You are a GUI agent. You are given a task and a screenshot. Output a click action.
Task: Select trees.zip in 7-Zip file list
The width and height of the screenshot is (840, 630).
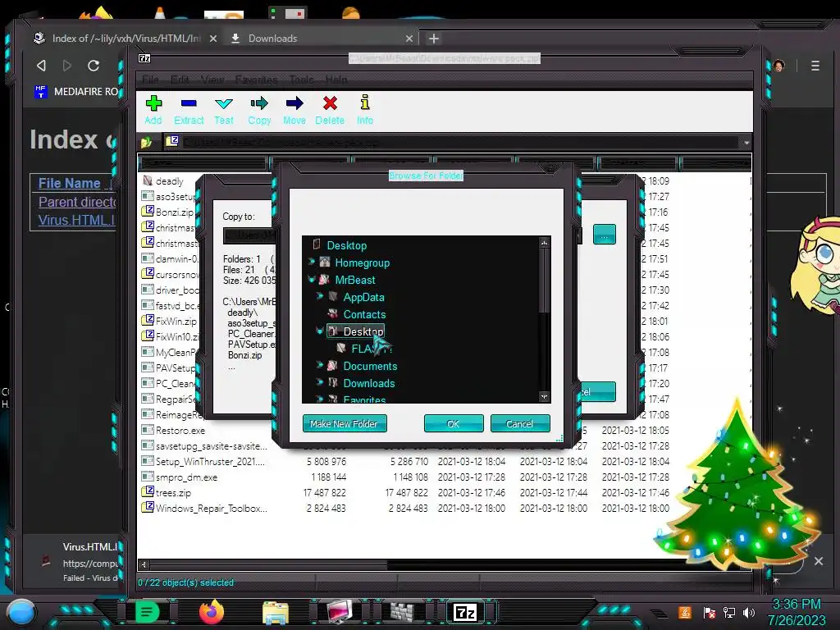click(x=173, y=492)
